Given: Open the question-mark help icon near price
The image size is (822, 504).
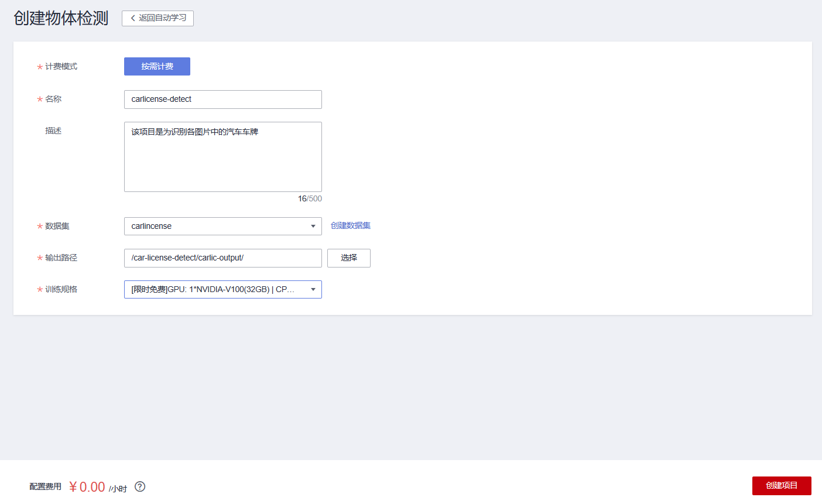Looking at the screenshot, I should click(140, 486).
